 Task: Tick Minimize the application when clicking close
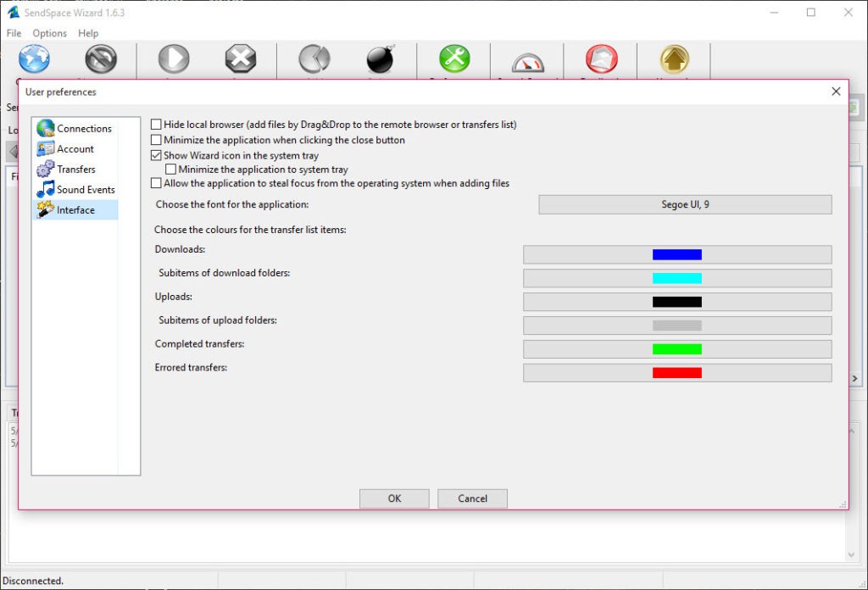156,140
